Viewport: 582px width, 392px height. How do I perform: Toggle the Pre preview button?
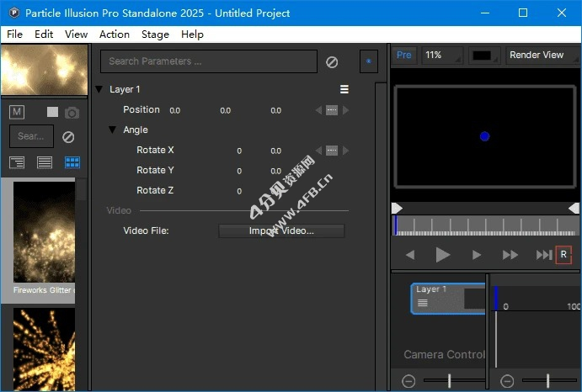point(404,56)
